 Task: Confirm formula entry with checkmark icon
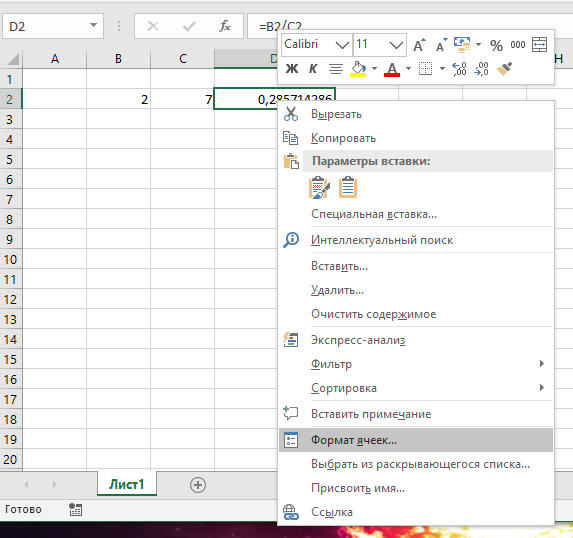(189, 26)
